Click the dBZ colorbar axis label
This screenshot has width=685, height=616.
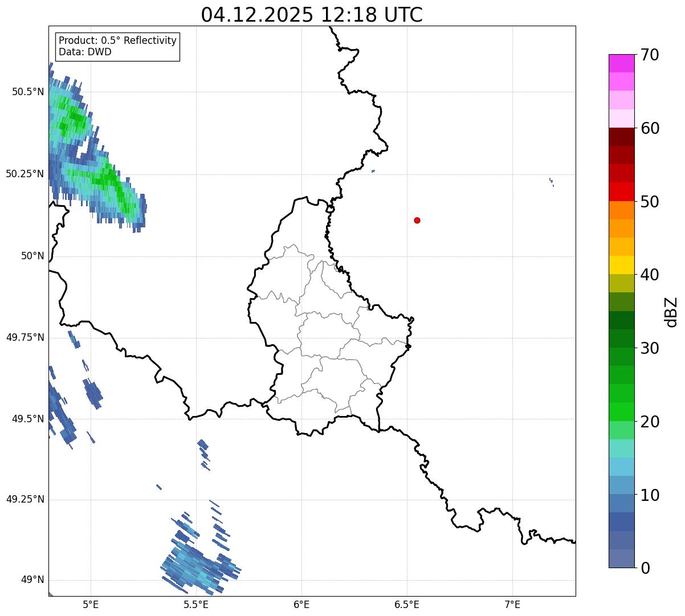671,312
